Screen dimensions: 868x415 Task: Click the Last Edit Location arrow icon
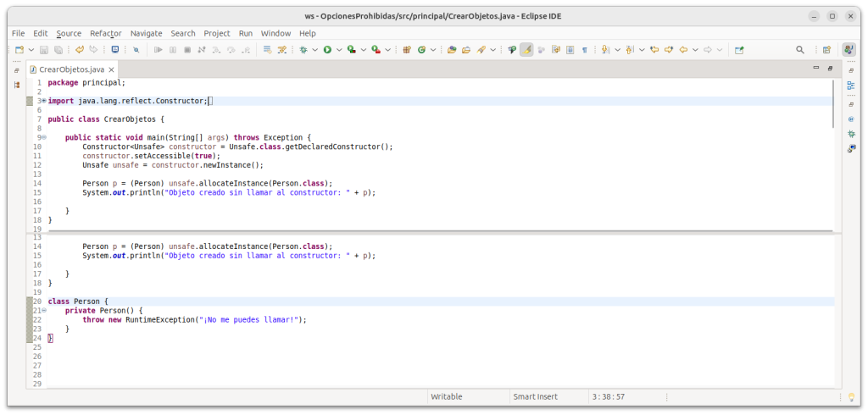point(654,50)
